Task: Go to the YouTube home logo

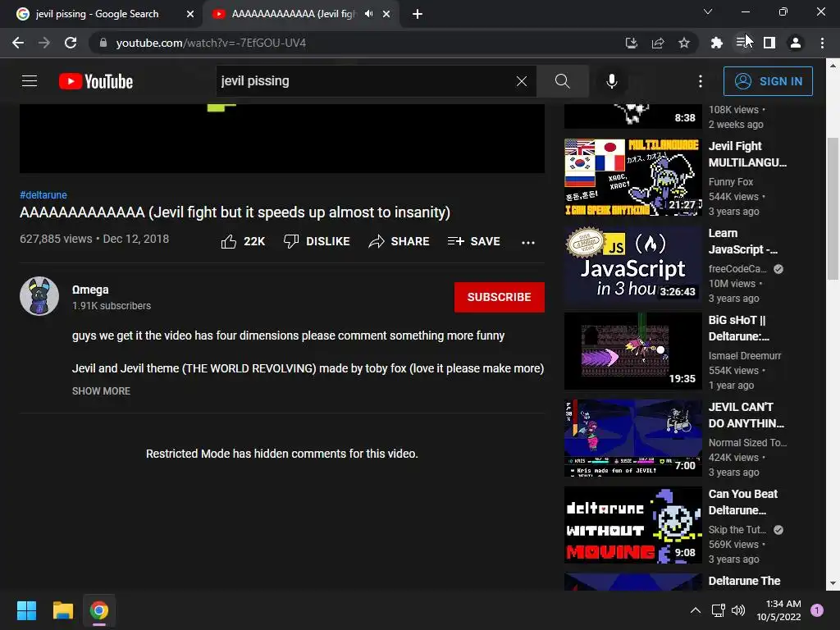Action: click(x=96, y=81)
